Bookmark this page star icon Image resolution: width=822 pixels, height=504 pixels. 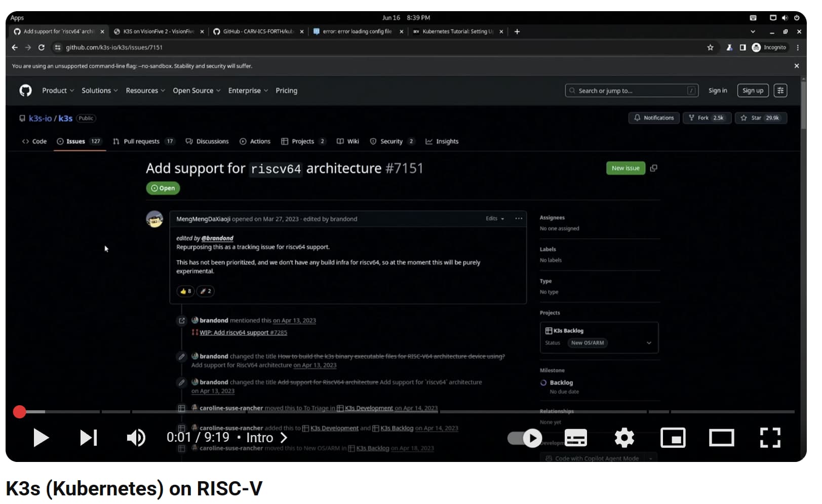[710, 47]
